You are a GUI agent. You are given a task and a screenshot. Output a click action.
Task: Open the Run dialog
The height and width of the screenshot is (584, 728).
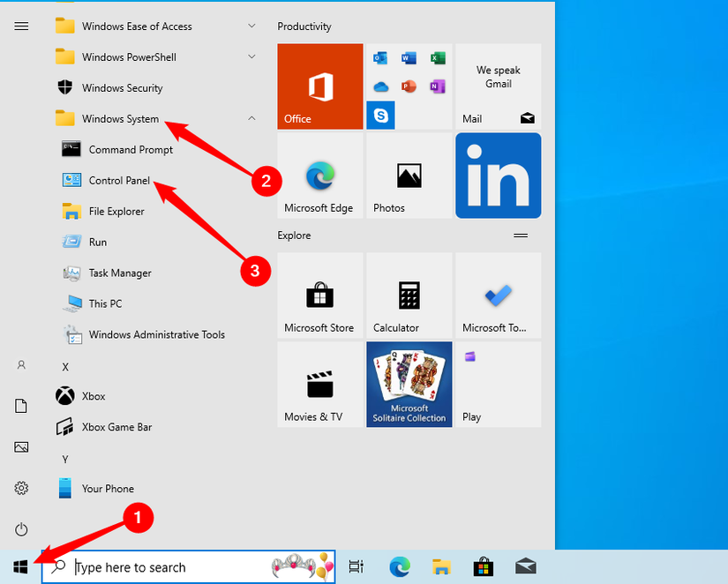(x=97, y=242)
